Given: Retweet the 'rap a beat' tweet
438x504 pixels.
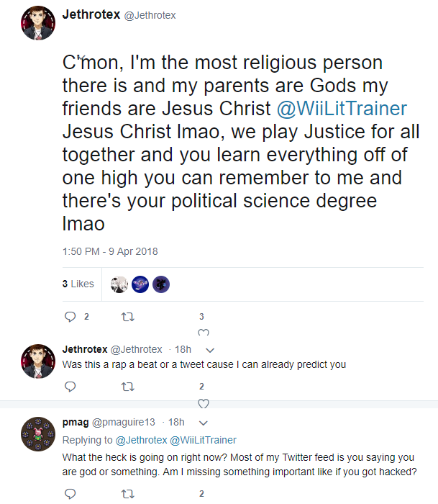Looking at the screenshot, I should [128, 387].
